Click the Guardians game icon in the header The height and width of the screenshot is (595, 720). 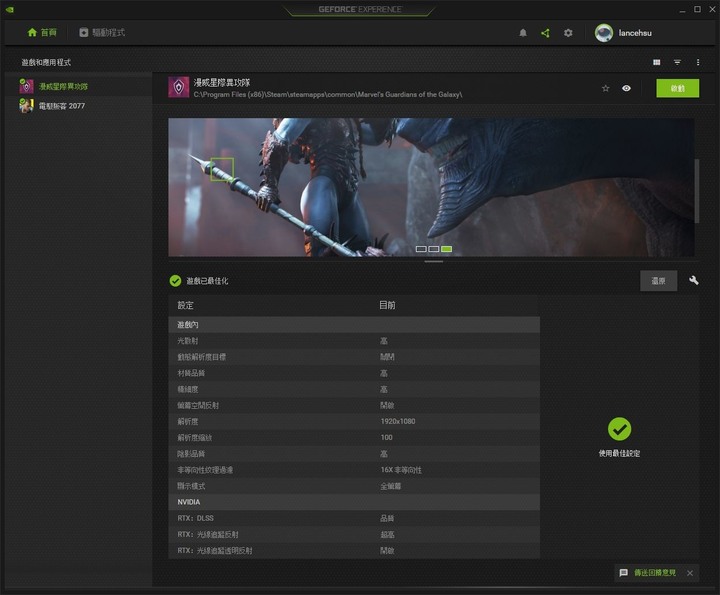point(179,87)
